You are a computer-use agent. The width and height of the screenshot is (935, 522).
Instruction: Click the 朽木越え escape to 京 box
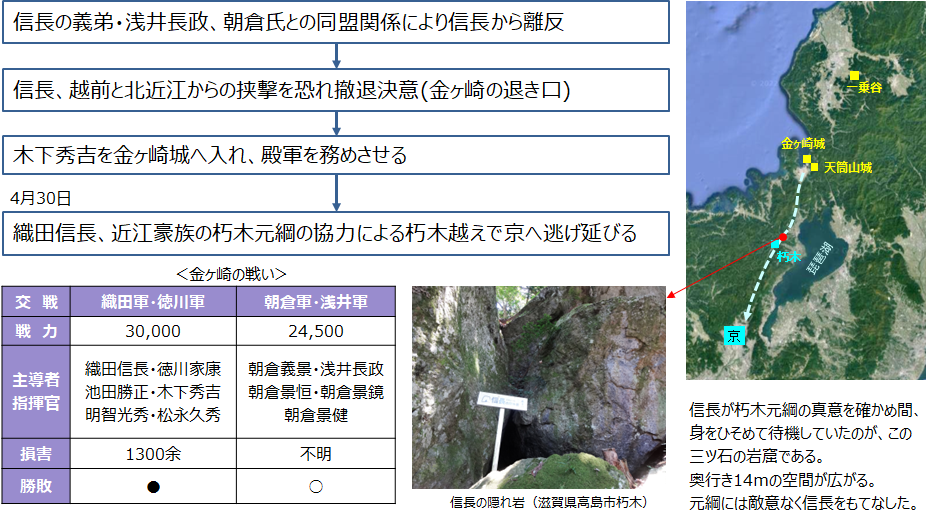click(336, 233)
